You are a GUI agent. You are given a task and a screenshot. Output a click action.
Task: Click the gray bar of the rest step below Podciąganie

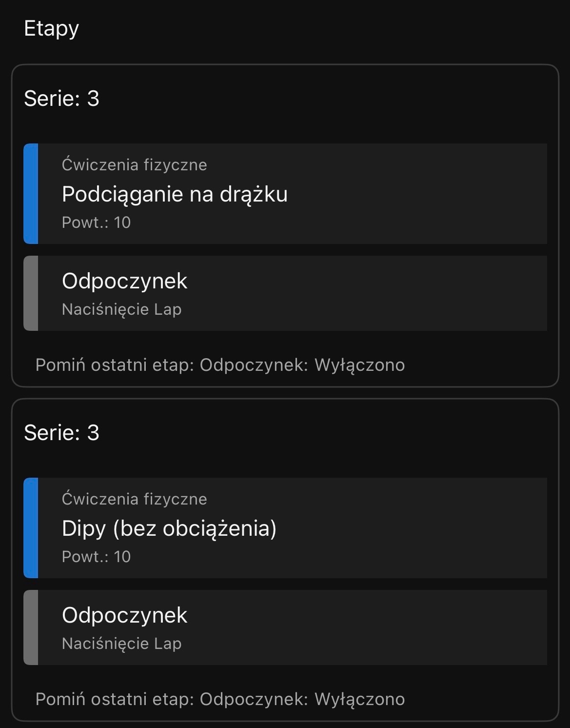(31, 293)
